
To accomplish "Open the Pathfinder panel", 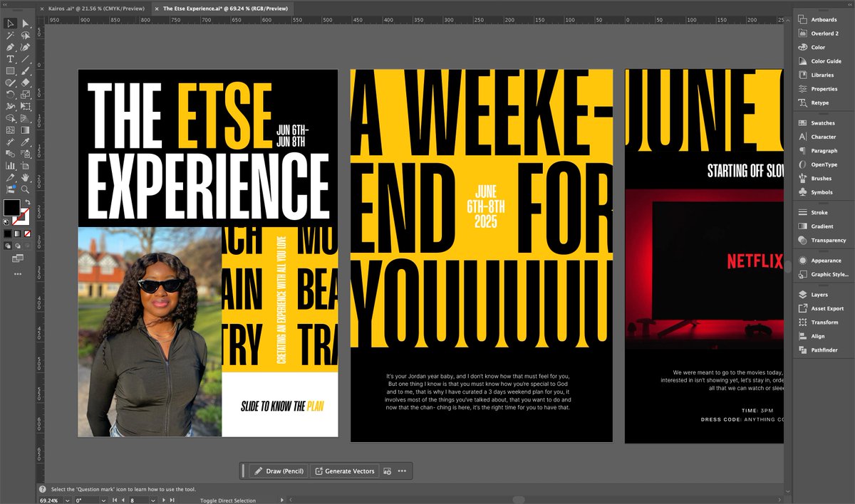I will 817,350.
